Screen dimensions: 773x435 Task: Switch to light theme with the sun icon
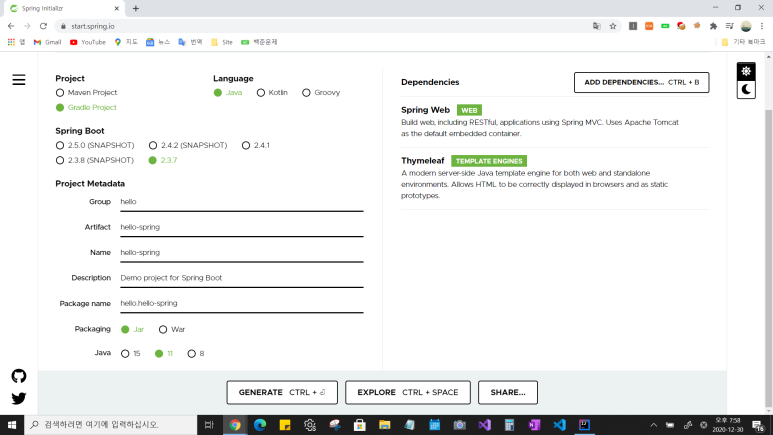click(x=746, y=72)
